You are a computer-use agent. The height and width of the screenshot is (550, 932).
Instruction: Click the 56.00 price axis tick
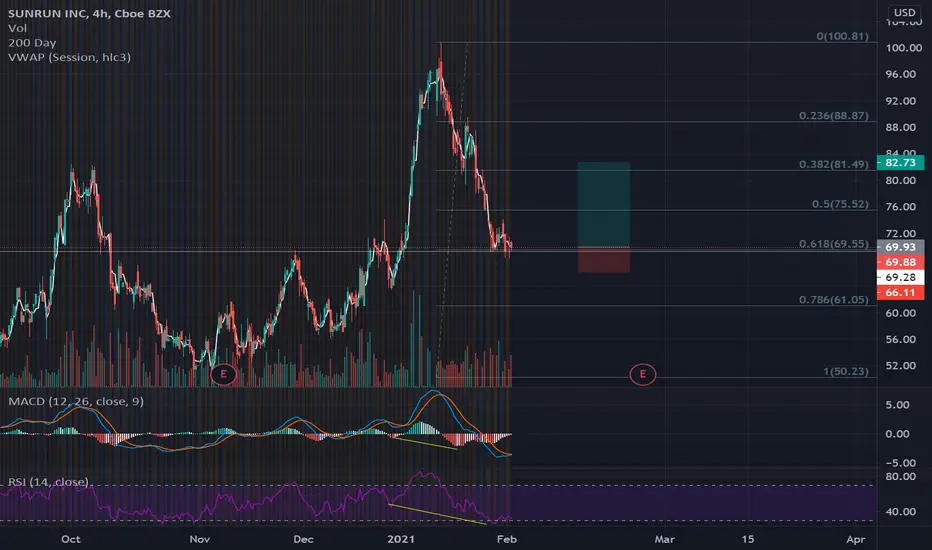(x=900, y=340)
